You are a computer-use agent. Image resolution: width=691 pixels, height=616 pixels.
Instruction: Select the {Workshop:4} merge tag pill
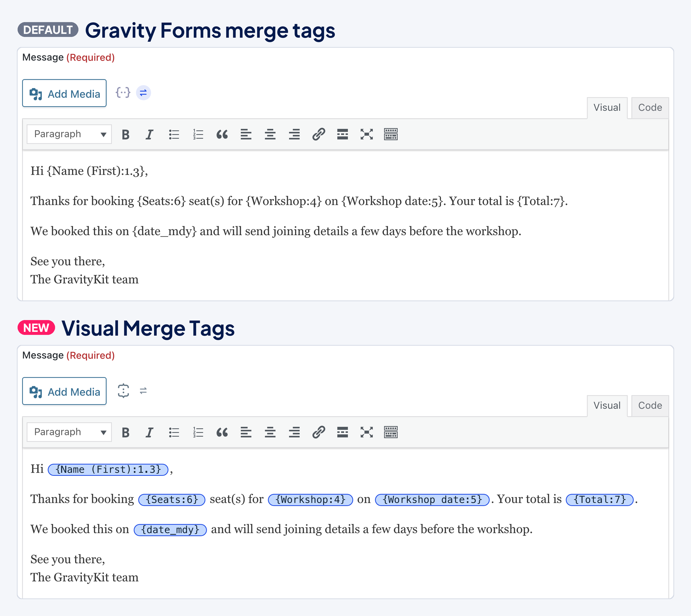click(x=310, y=500)
